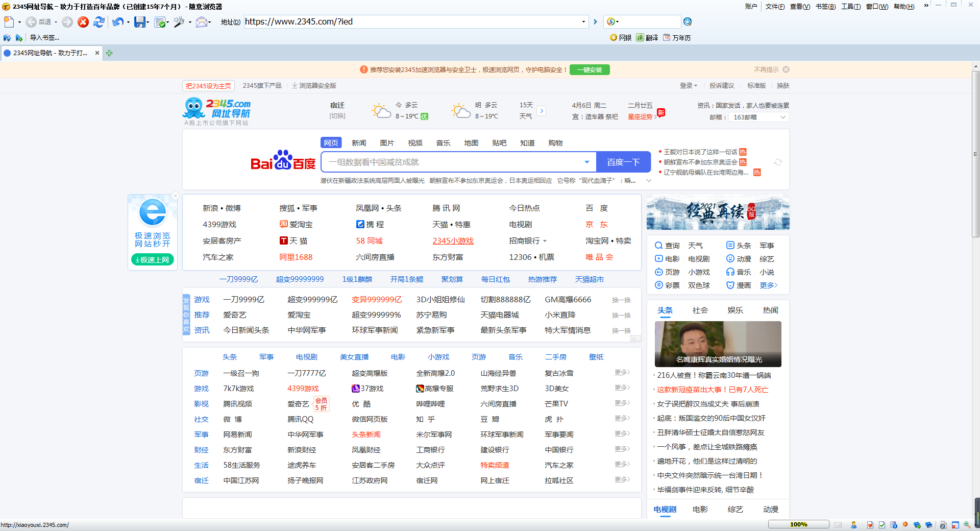Click the 翻译 translate bookmark
The width and height of the screenshot is (980, 531).
(x=647, y=38)
